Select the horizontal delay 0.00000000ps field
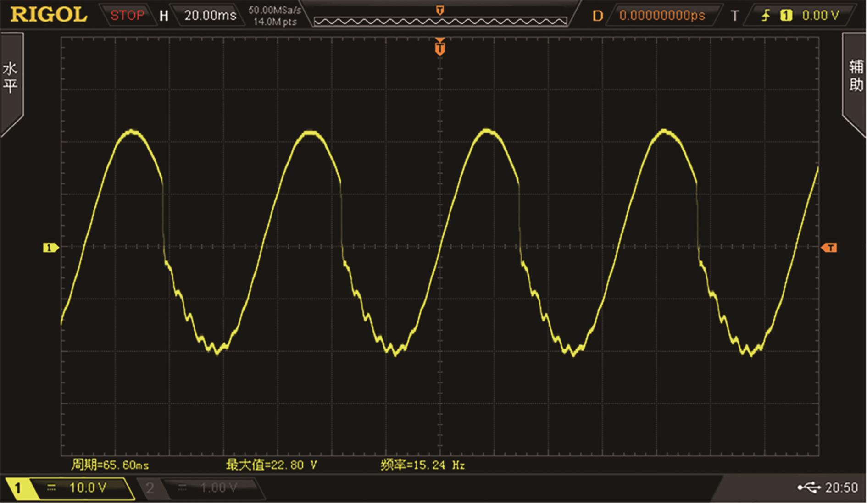 pyautogui.click(x=661, y=16)
